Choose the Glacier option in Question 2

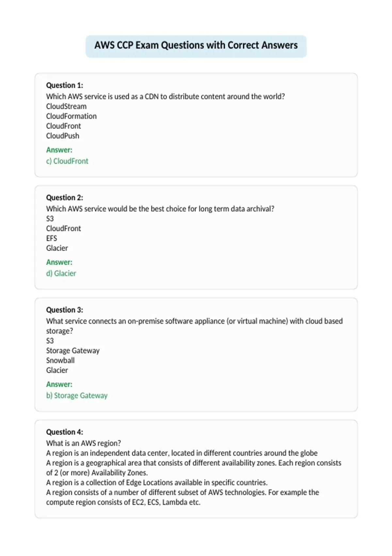tap(57, 248)
